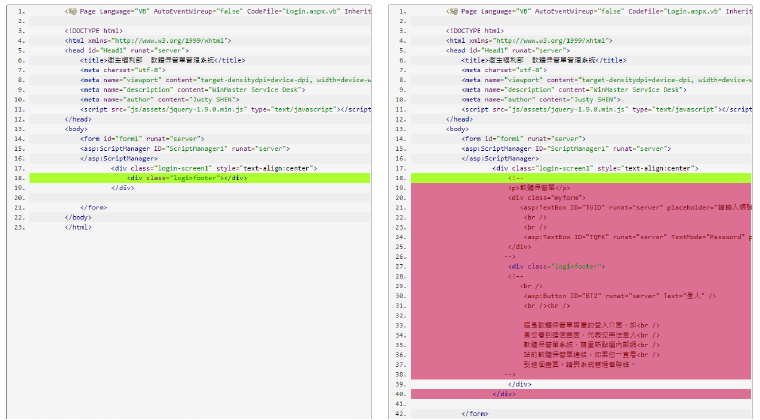The height and width of the screenshot is (420, 760).
Task: Click the <br /> on line 29
Action: pos(532,286)
